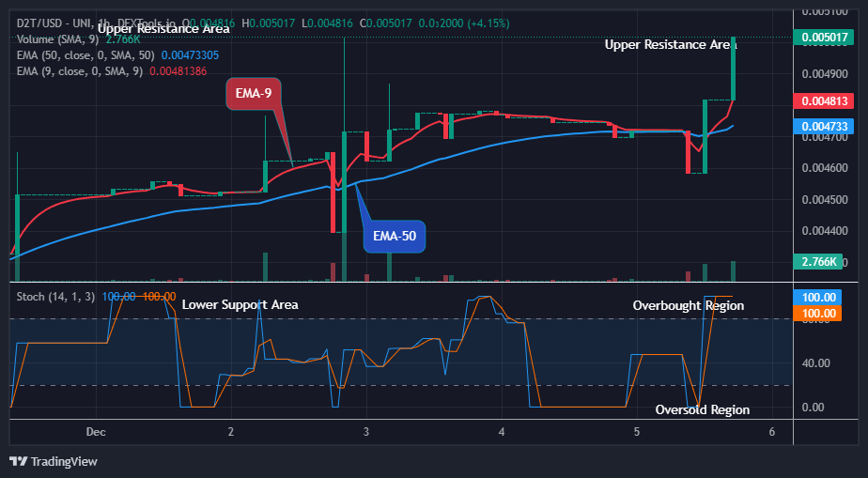Click the EMA-9 callout label
The width and height of the screenshot is (868, 478).
click(254, 93)
